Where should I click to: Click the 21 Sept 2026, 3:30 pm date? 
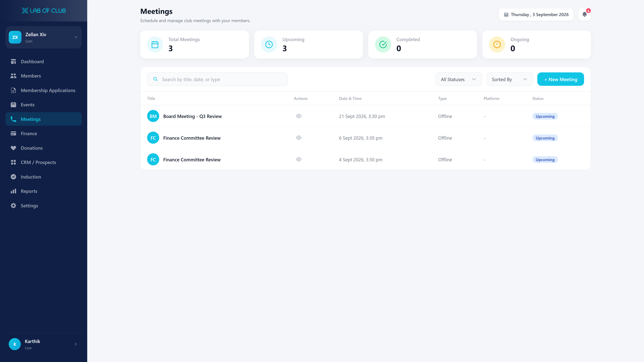[362, 116]
